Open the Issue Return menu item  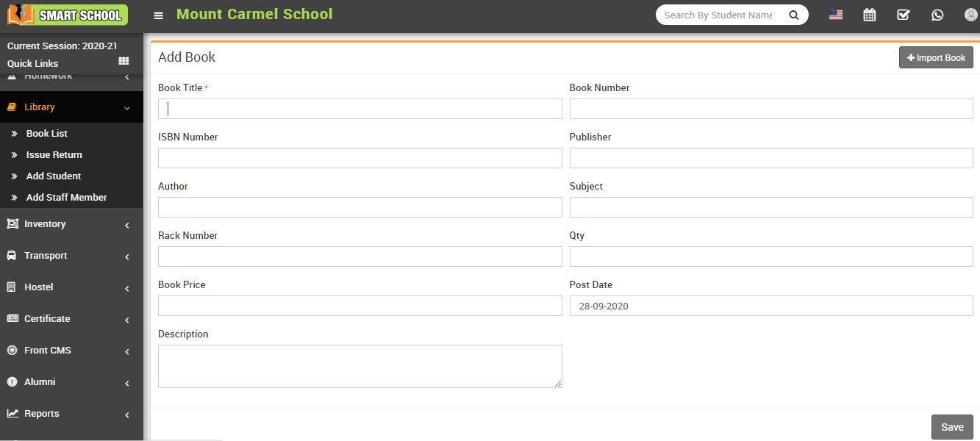click(x=54, y=154)
